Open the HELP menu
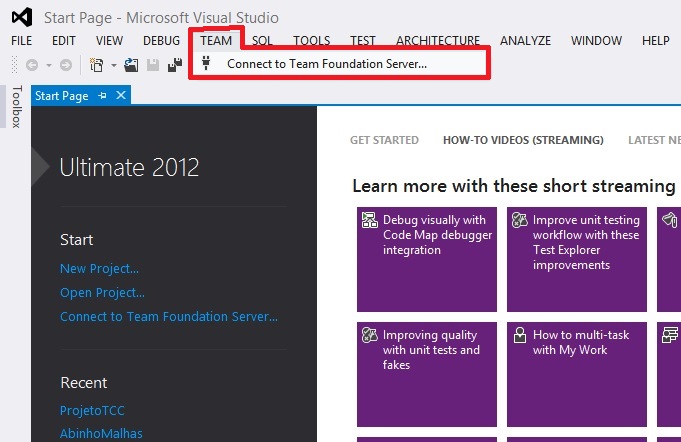Viewport: 681px width, 442px height. pos(656,41)
